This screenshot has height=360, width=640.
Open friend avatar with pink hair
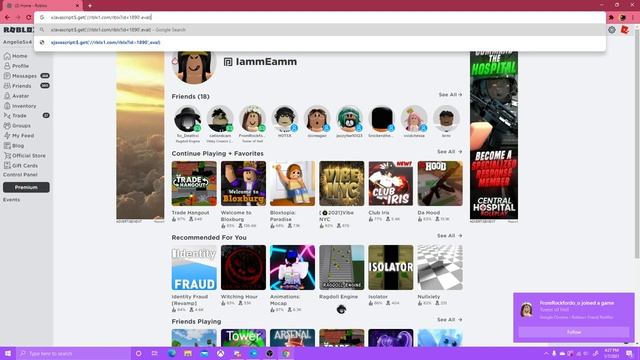coord(414,119)
